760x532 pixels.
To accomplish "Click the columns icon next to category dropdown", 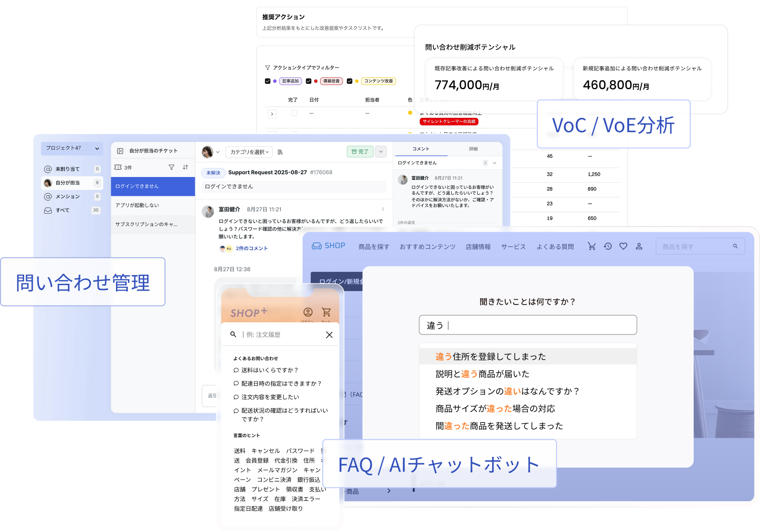I will 280,152.
